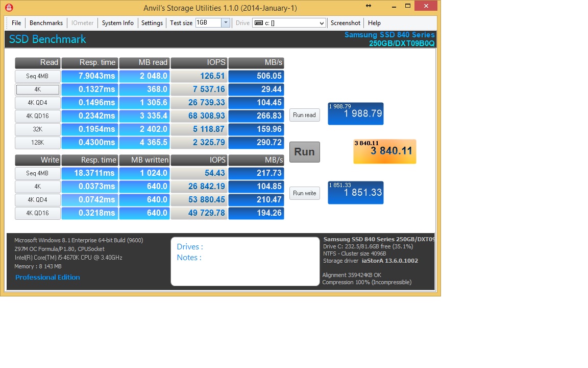Expand the Drive c: selection dropdown
Viewport: 588px width, 368px height.
click(x=322, y=24)
